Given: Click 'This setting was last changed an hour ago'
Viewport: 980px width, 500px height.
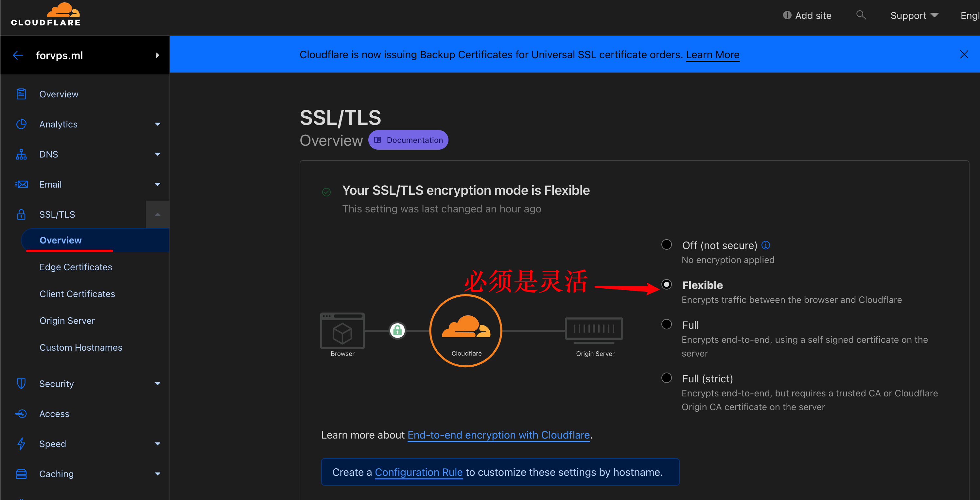Looking at the screenshot, I should pos(441,208).
